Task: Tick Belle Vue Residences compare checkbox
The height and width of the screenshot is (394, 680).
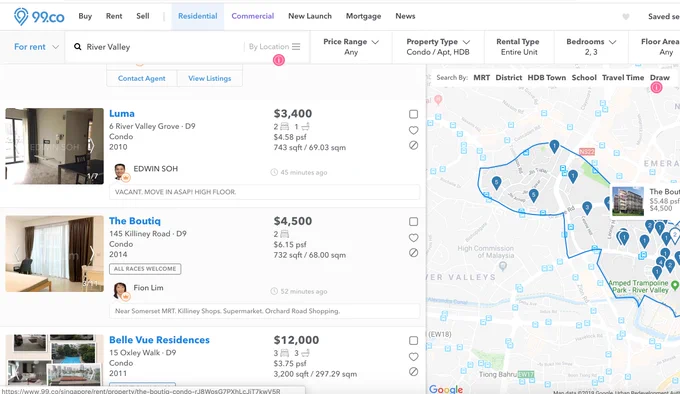Action: click(x=414, y=340)
